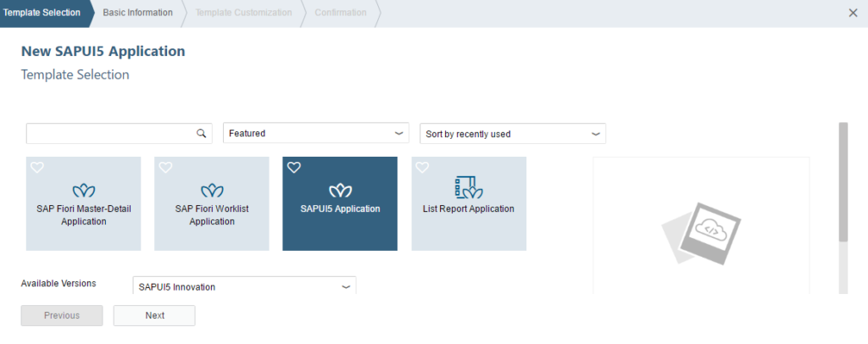Open the SAPUI5 Innovation versions dropdown
This screenshot has height=344, width=868.
pos(245,286)
